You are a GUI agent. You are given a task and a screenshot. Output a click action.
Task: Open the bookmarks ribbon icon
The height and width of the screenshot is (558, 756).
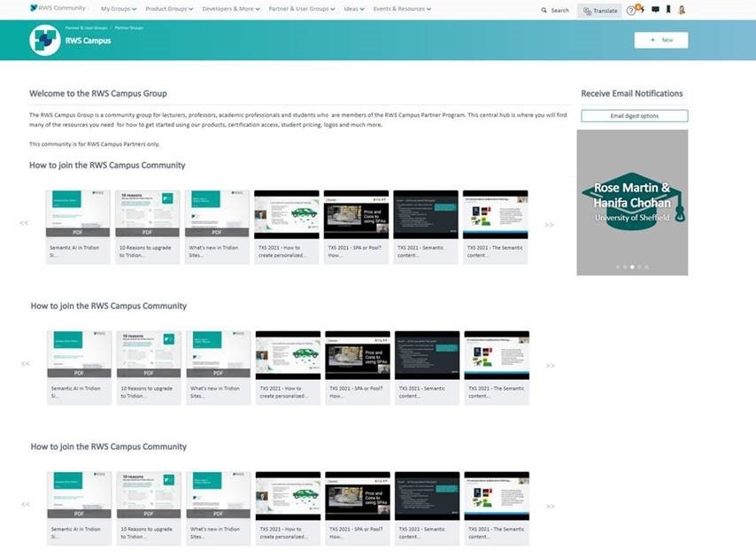[668, 9]
